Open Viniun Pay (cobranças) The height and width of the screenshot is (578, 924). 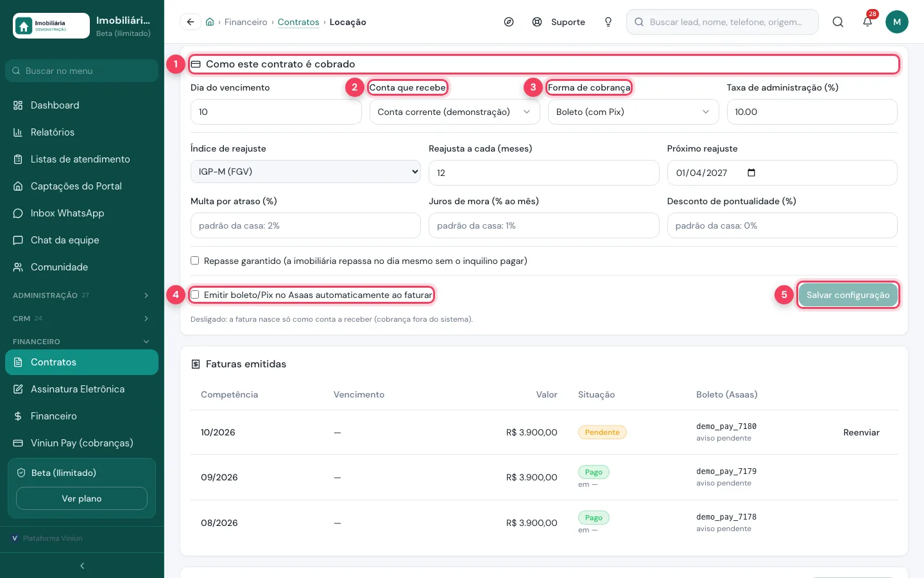(x=81, y=443)
